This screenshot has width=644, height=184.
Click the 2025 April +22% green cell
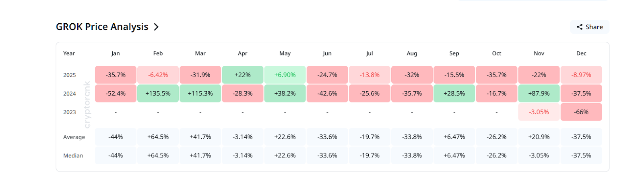[x=243, y=75]
